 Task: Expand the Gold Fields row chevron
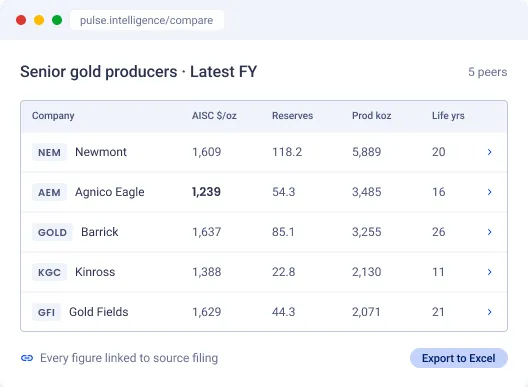tap(489, 312)
